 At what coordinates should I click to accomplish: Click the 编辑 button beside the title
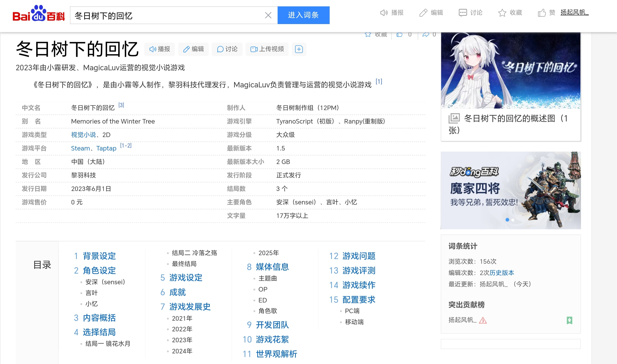click(193, 49)
